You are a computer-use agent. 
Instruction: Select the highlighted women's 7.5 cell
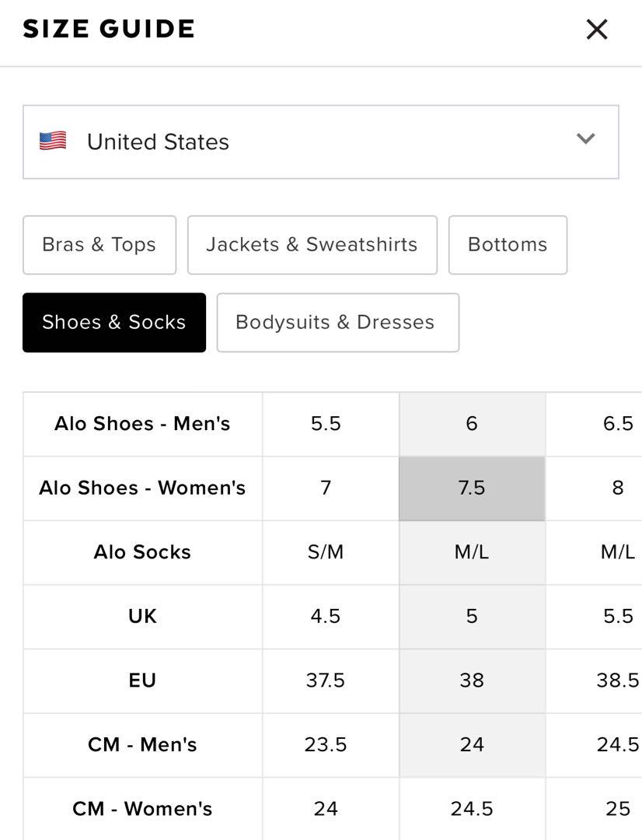[x=473, y=488]
